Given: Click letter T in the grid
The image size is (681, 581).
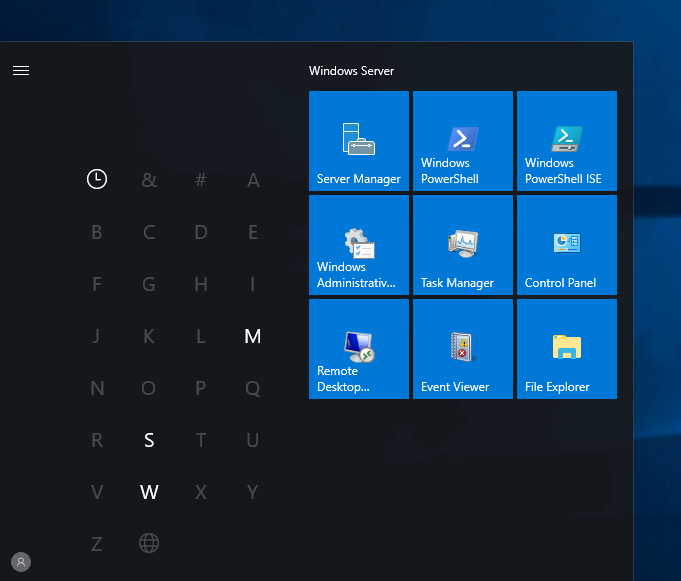Looking at the screenshot, I should tap(201, 440).
